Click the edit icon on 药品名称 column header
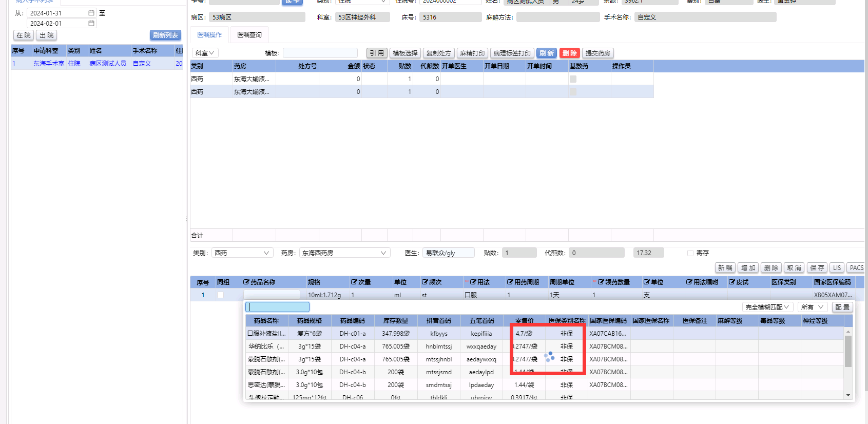Screen dimensions: 868x424 [246, 282]
